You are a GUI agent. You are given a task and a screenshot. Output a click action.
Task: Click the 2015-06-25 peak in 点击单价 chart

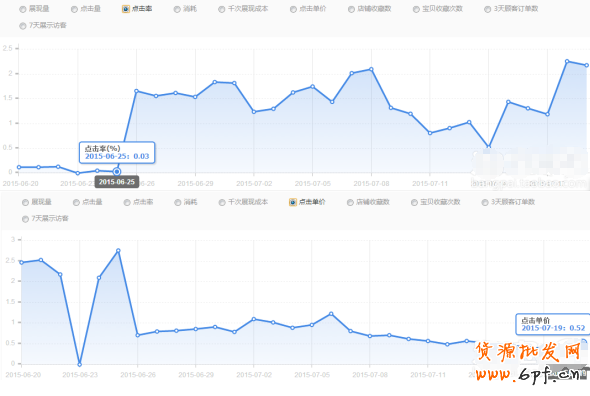pos(118,251)
